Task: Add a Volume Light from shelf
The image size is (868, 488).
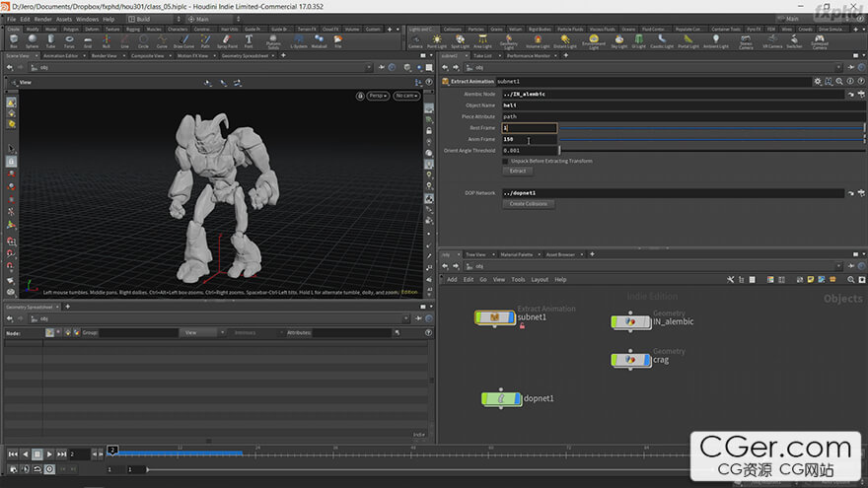Action: pos(538,41)
